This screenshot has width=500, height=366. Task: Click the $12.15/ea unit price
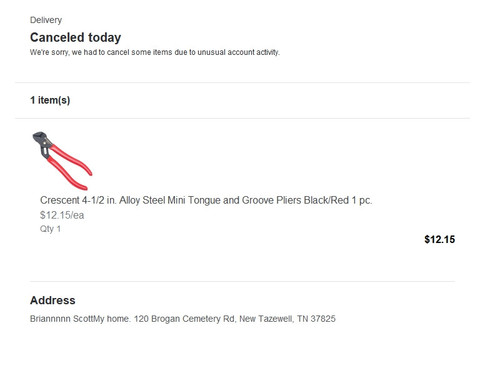point(62,215)
